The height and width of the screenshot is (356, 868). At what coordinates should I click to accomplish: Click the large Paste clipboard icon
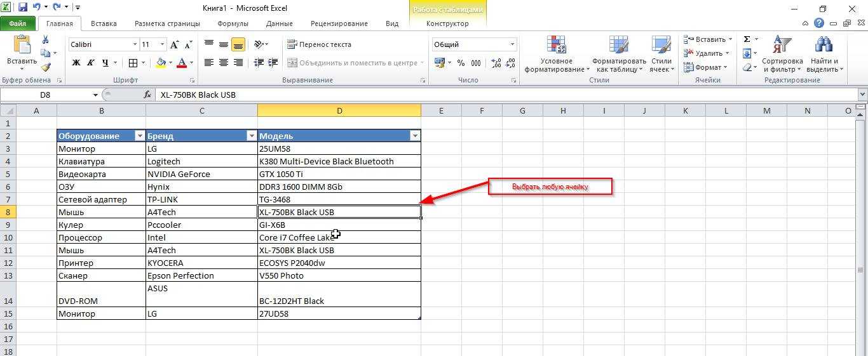[22, 44]
